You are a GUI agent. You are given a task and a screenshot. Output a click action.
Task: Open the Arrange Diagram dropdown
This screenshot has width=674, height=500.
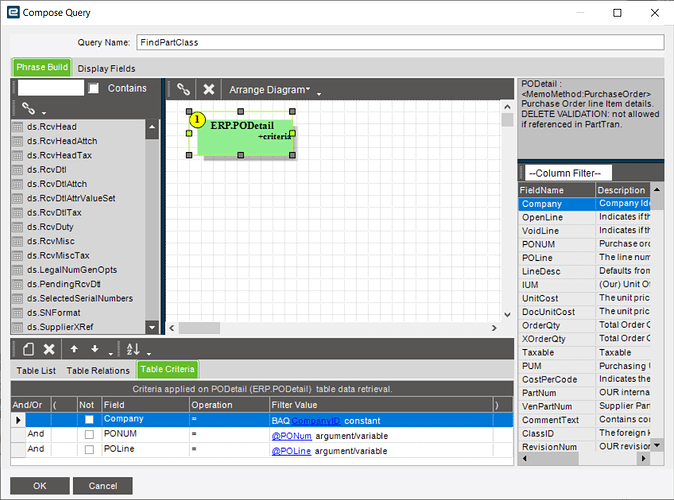pos(270,89)
